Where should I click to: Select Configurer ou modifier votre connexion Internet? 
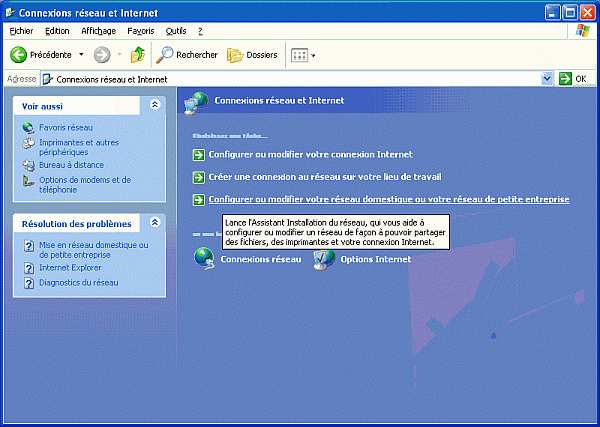310,155
